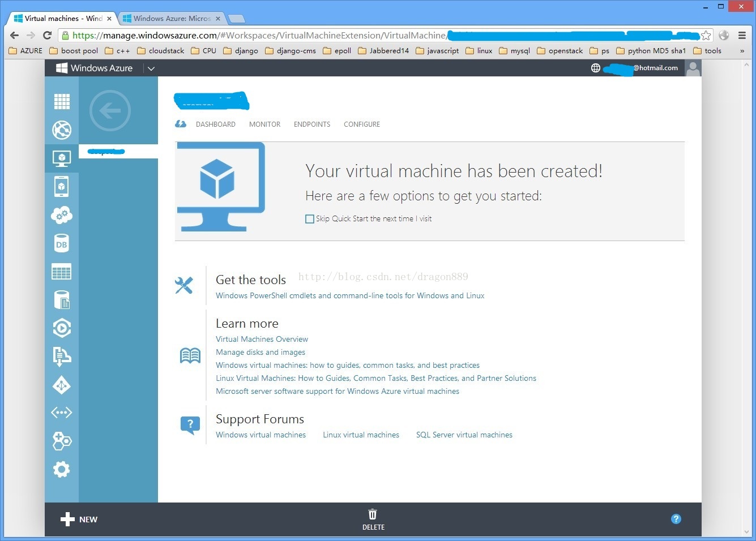
Task: Open Chrome menu hamburger icon
Action: point(742,35)
